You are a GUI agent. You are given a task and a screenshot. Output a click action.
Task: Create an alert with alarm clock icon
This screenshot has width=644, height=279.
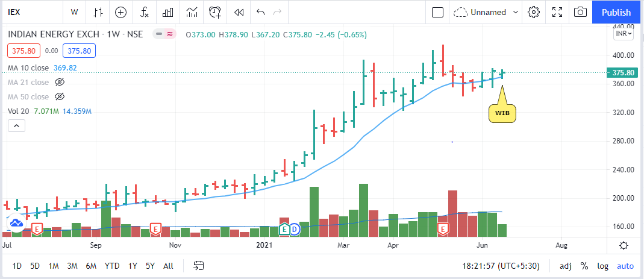(215, 12)
